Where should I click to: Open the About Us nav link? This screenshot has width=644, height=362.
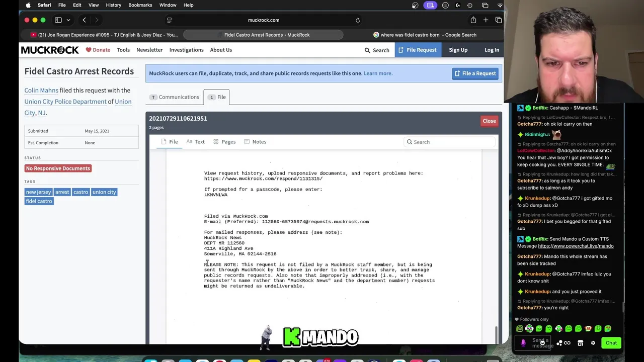[x=221, y=50]
